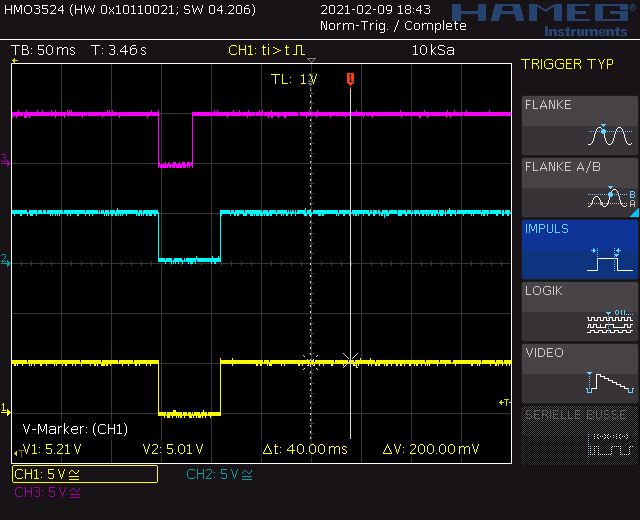Click the LOGIK digital pattern icon

[x=610, y=322]
